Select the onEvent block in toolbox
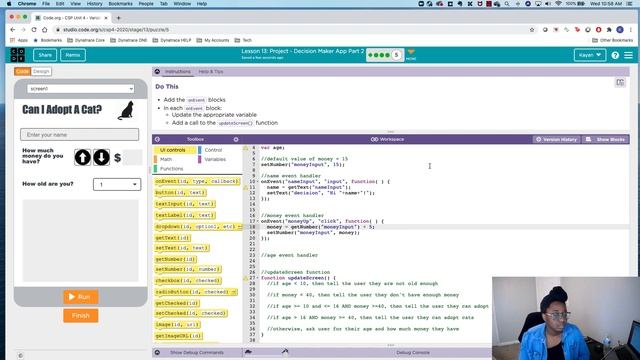 coord(197,181)
